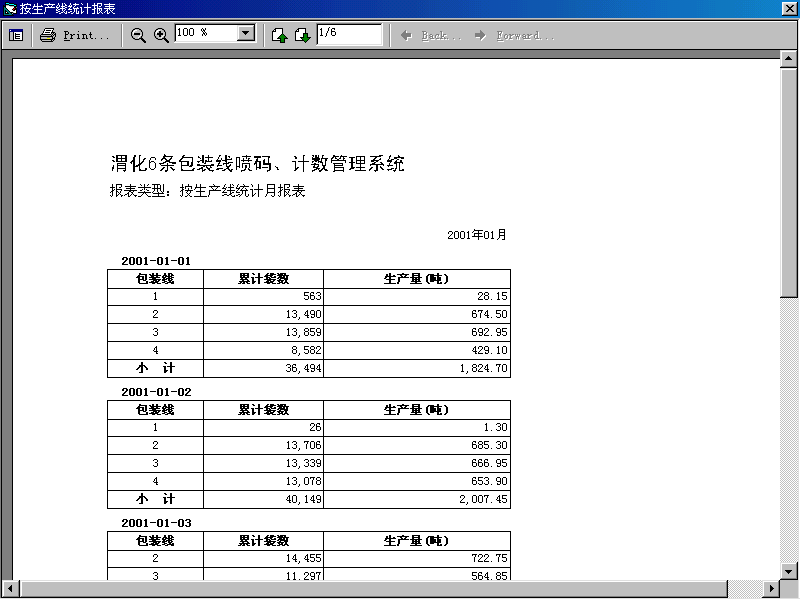The image size is (800, 600).
Task: Open the Print... dialog button
Action: pos(77,35)
